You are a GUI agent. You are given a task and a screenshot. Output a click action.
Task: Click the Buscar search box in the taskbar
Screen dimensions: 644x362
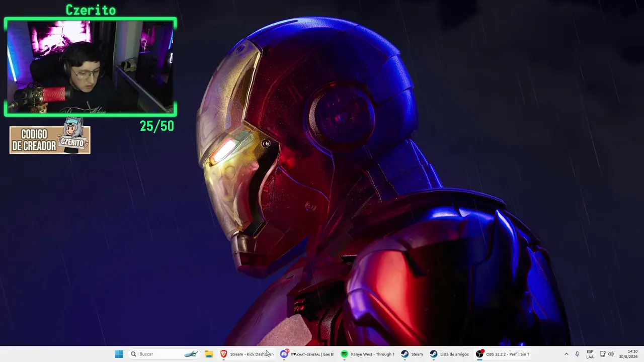pyautogui.click(x=164, y=354)
